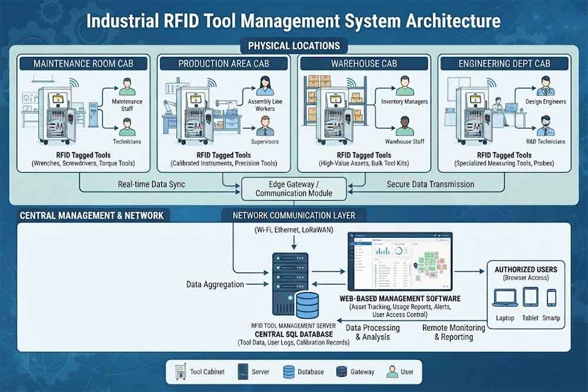Select the ENGINEERING DEPT CAB header
The image size is (588, 392).
coord(505,64)
